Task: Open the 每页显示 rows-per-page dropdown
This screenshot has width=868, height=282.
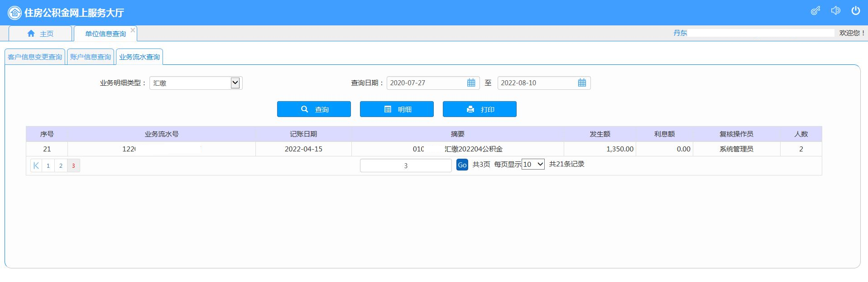Action: [x=533, y=165]
